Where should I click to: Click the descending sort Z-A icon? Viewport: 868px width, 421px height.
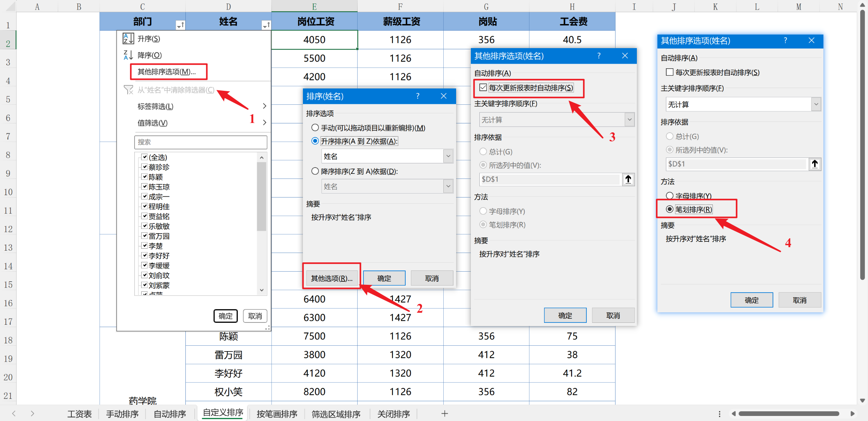coord(128,55)
